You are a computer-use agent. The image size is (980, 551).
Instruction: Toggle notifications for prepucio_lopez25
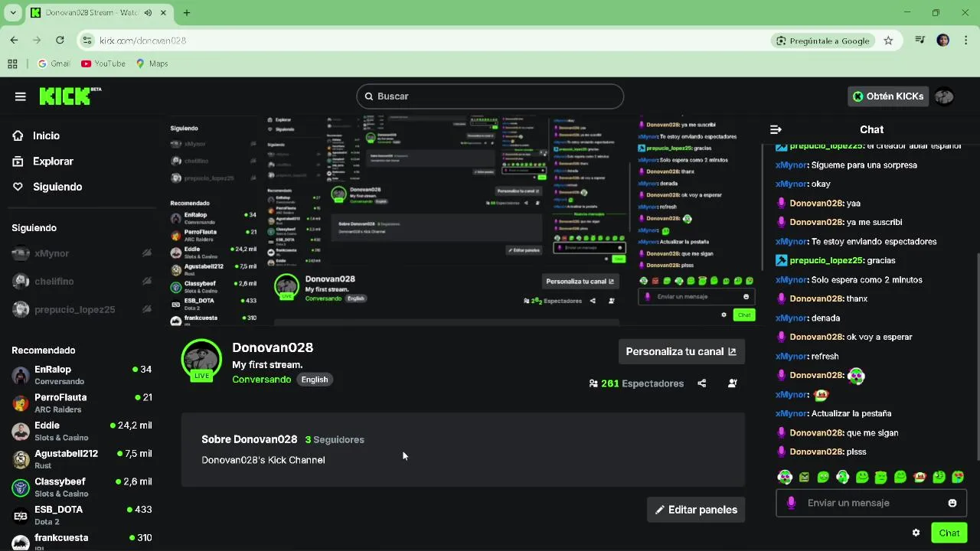[x=146, y=310]
